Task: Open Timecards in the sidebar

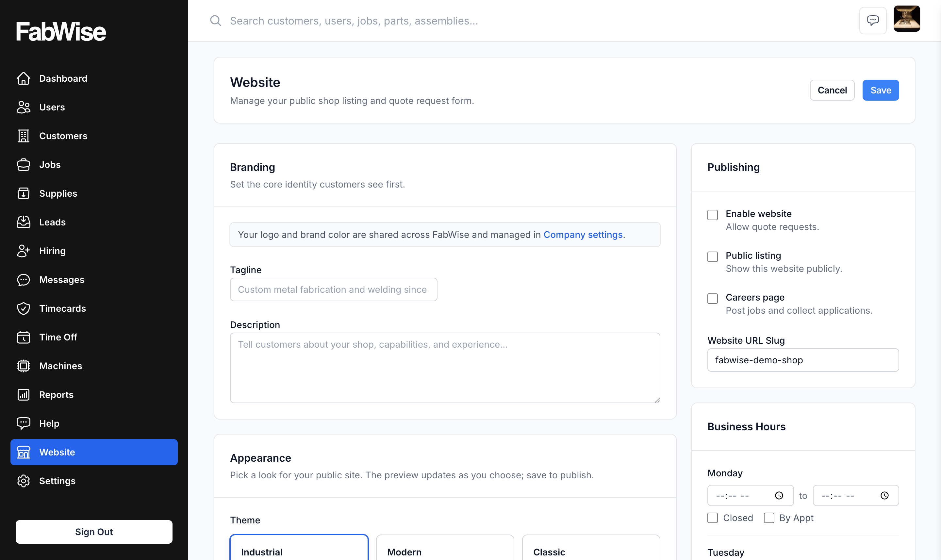Action: pyautogui.click(x=94, y=308)
